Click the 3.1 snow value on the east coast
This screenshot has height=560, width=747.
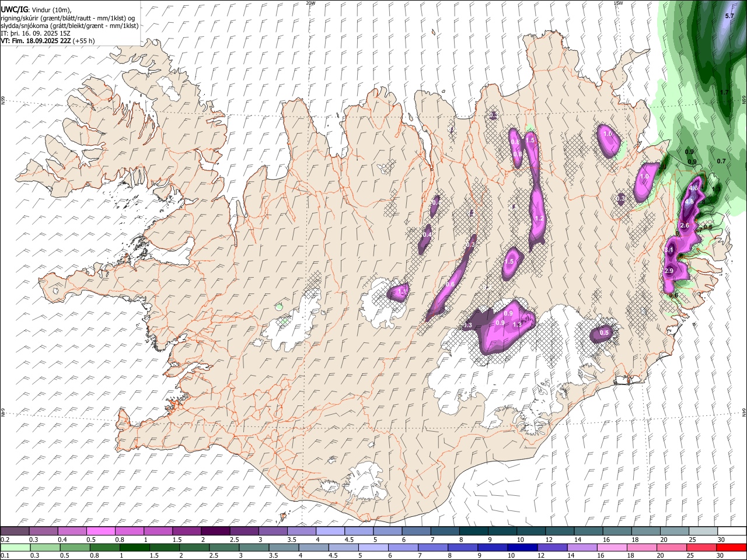tap(669, 250)
